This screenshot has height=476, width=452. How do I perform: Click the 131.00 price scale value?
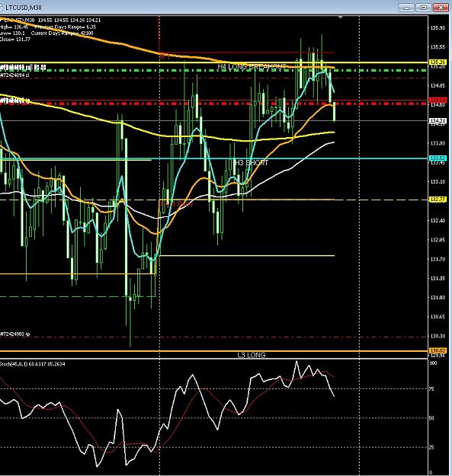[x=438, y=297]
